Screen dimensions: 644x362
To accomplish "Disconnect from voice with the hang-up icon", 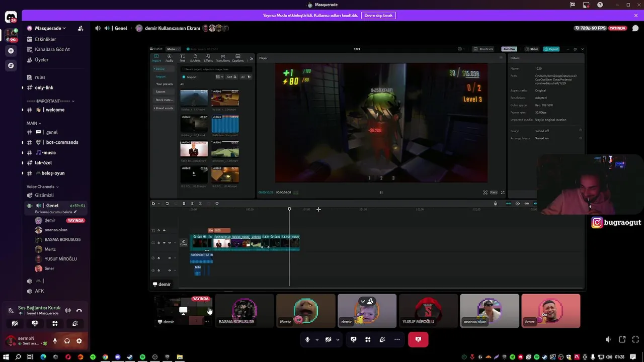I will [79, 310].
